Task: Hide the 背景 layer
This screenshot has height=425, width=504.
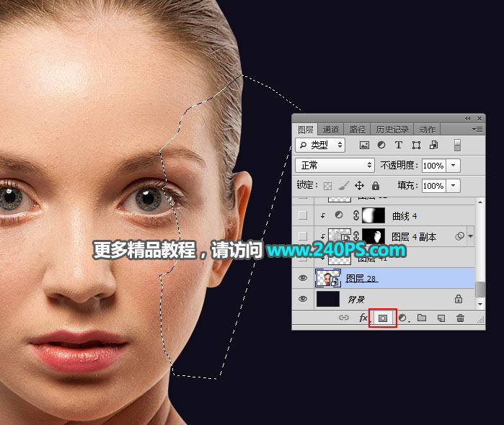Action: (302, 299)
